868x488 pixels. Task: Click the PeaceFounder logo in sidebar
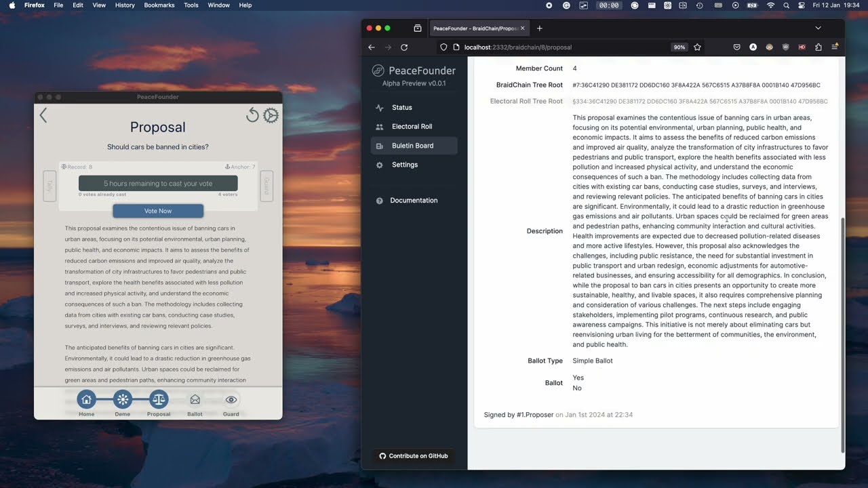point(414,70)
